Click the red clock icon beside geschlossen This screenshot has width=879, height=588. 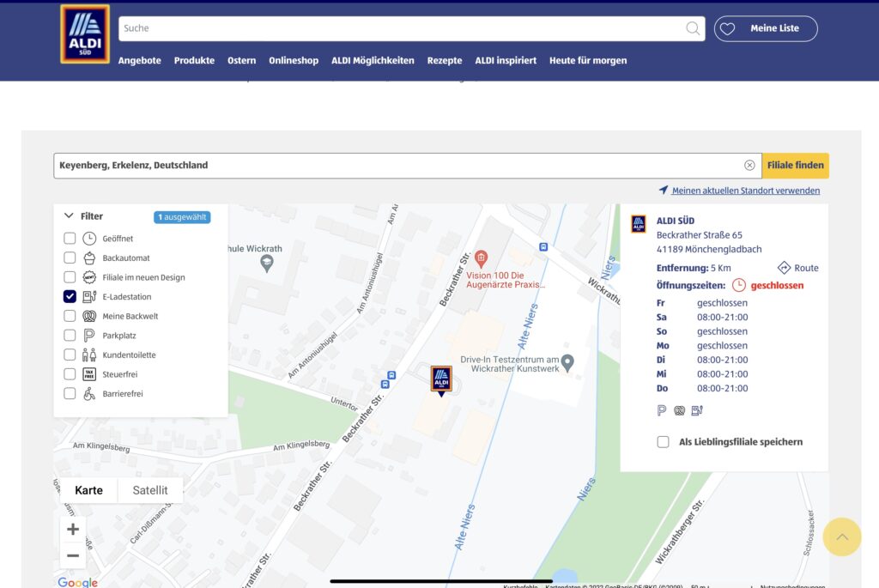[x=739, y=285]
